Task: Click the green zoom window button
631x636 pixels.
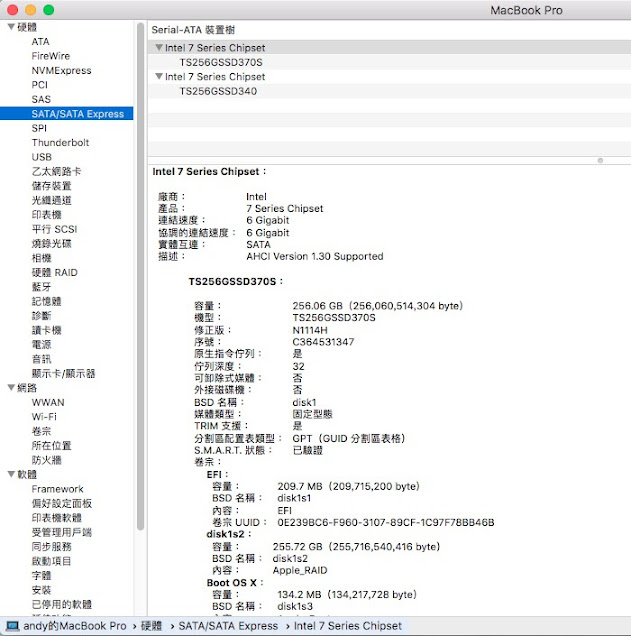Action: point(49,10)
